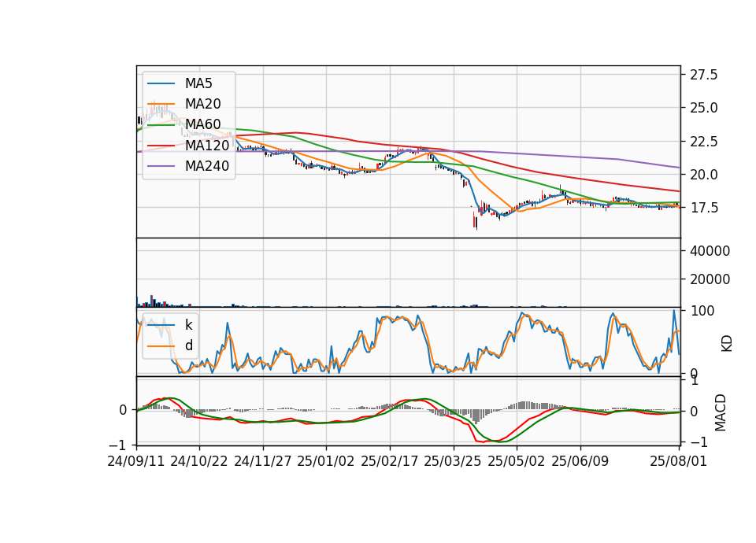
Task: Click the KD axis label
Action: tap(726, 344)
